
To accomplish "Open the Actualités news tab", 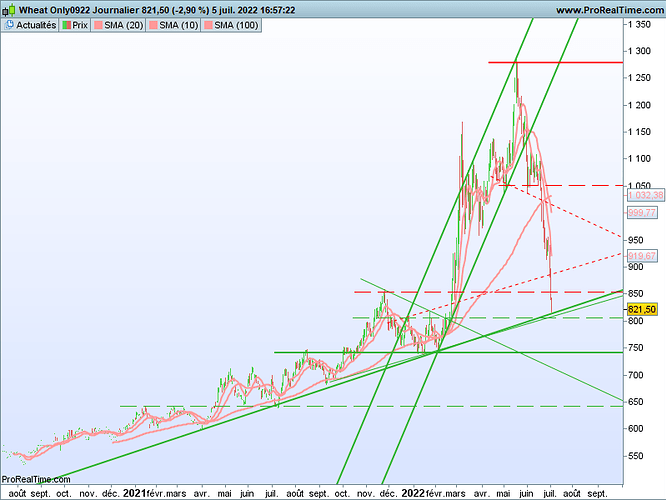I will [x=35, y=24].
